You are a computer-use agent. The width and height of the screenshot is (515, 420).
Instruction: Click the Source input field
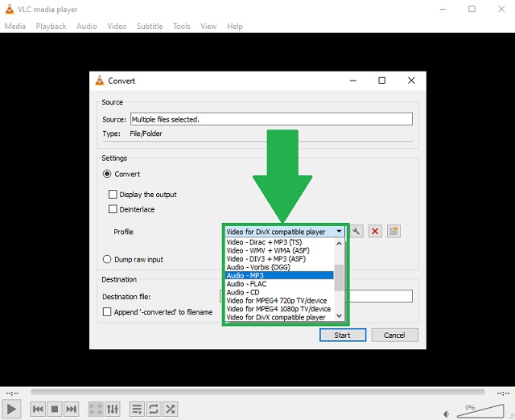pyautogui.click(x=271, y=119)
